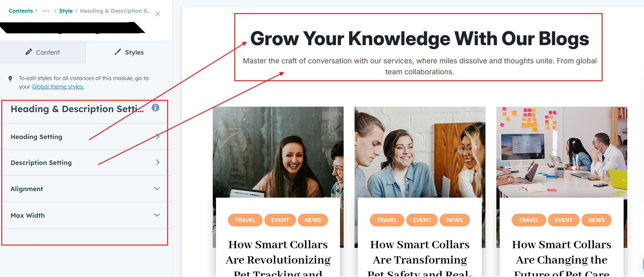Open the Global theme styles link
This screenshot has width=644, height=277.
click(58, 87)
